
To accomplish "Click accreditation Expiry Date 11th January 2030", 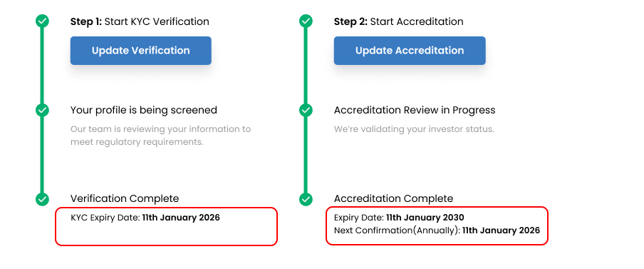I will [x=399, y=218].
